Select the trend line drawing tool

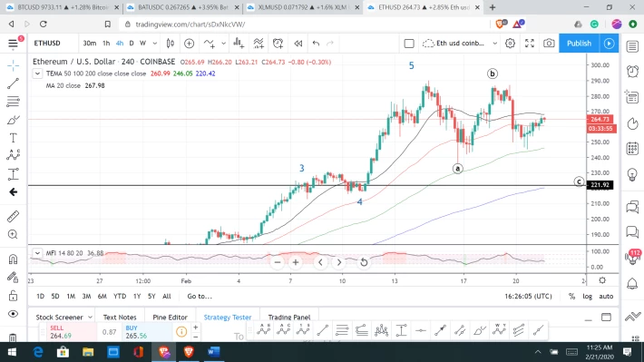point(13,83)
